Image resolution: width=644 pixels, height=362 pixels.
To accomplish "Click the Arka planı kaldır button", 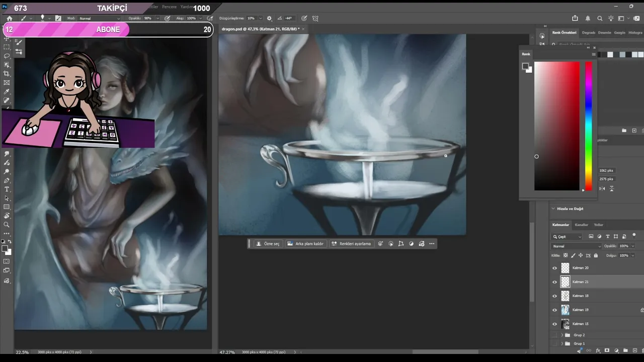I will tap(305, 244).
